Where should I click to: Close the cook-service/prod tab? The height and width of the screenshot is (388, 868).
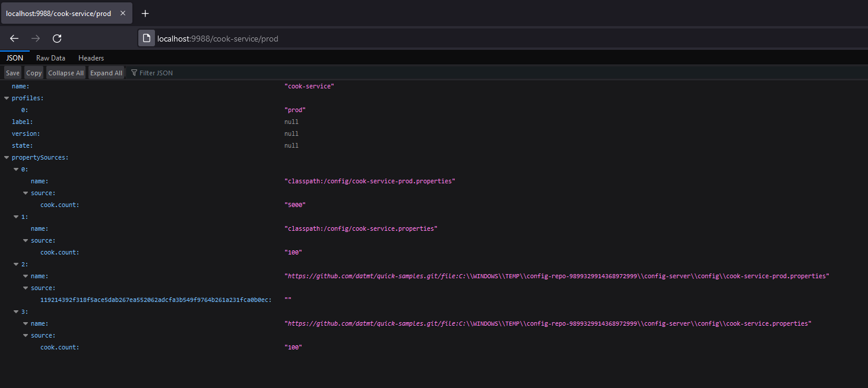tap(123, 12)
